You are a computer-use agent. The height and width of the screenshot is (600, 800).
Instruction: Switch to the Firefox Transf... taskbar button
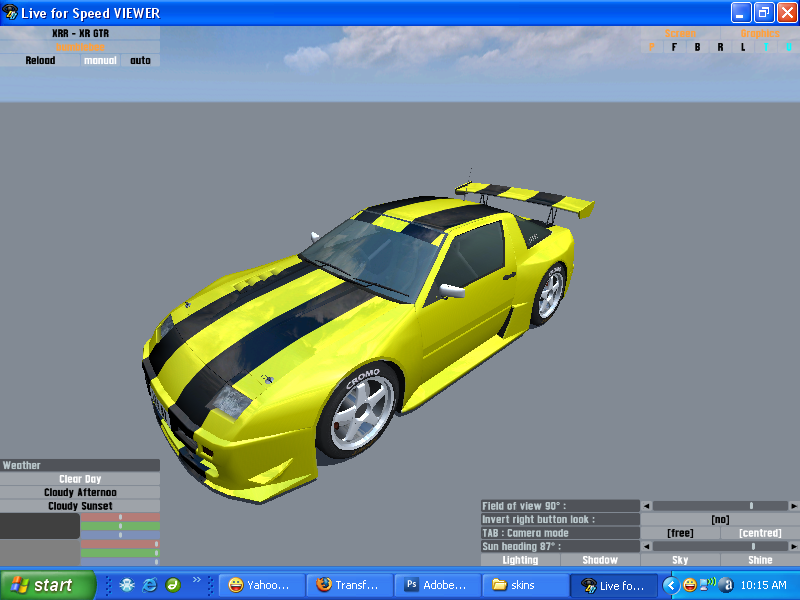pyautogui.click(x=350, y=585)
